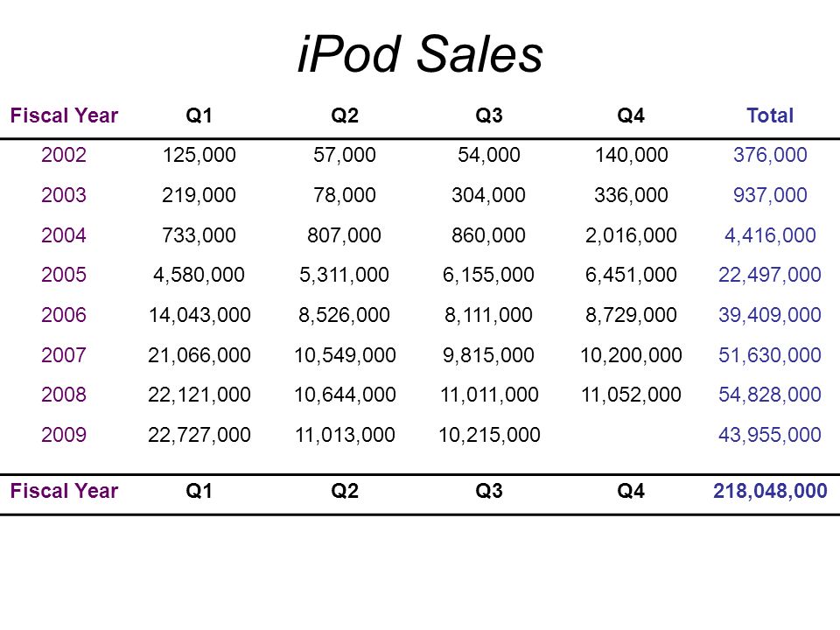The height and width of the screenshot is (630, 840).
Task: Select 2004 Q4 value 2,016,000
Action: tap(631, 235)
